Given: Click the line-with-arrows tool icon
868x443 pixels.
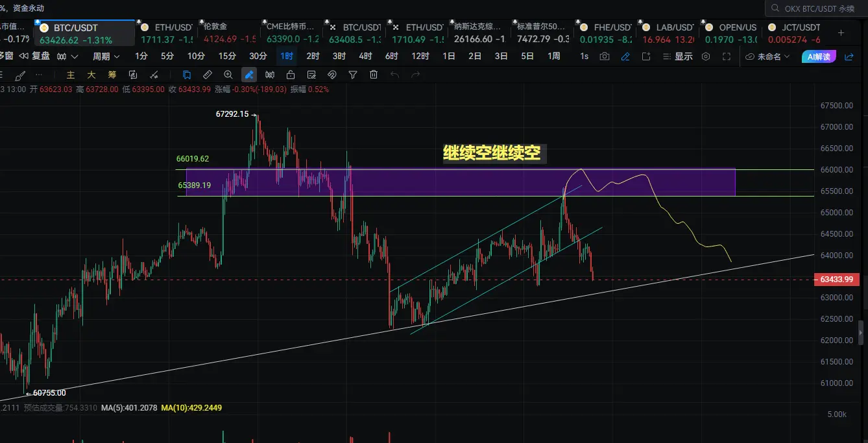Looking at the screenshot, I should [154, 75].
